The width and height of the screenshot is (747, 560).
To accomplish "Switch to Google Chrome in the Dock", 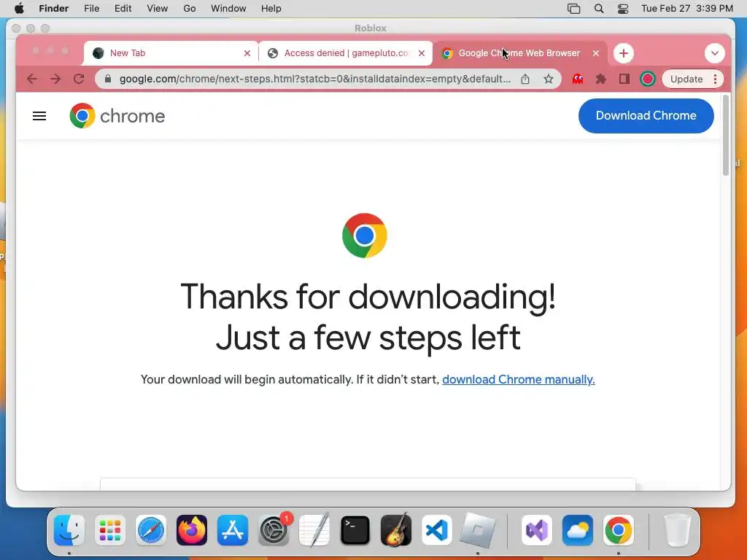I will pos(619,530).
